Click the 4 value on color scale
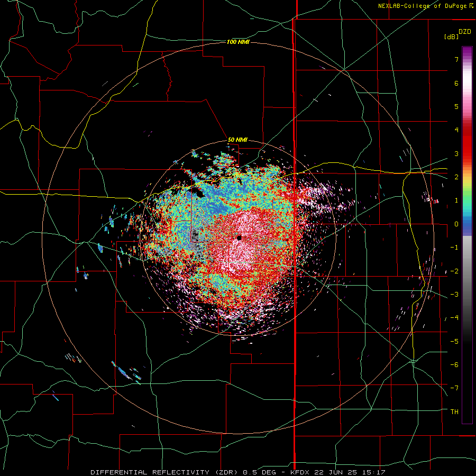 pyautogui.click(x=456, y=130)
